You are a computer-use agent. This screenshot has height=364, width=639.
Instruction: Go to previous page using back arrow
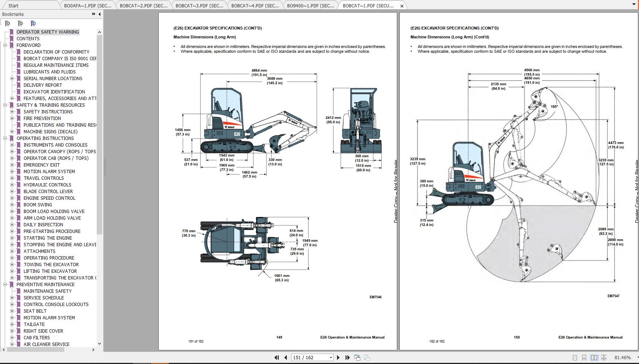click(x=285, y=357)
